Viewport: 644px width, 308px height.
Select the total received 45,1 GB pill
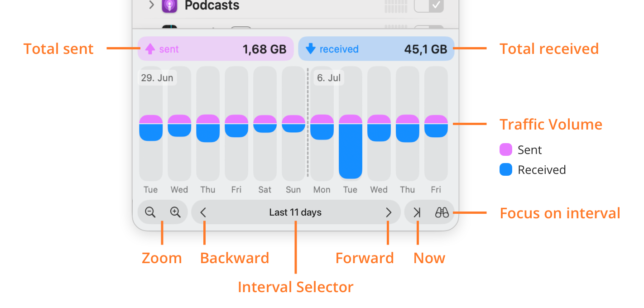(x=376, y=49)
